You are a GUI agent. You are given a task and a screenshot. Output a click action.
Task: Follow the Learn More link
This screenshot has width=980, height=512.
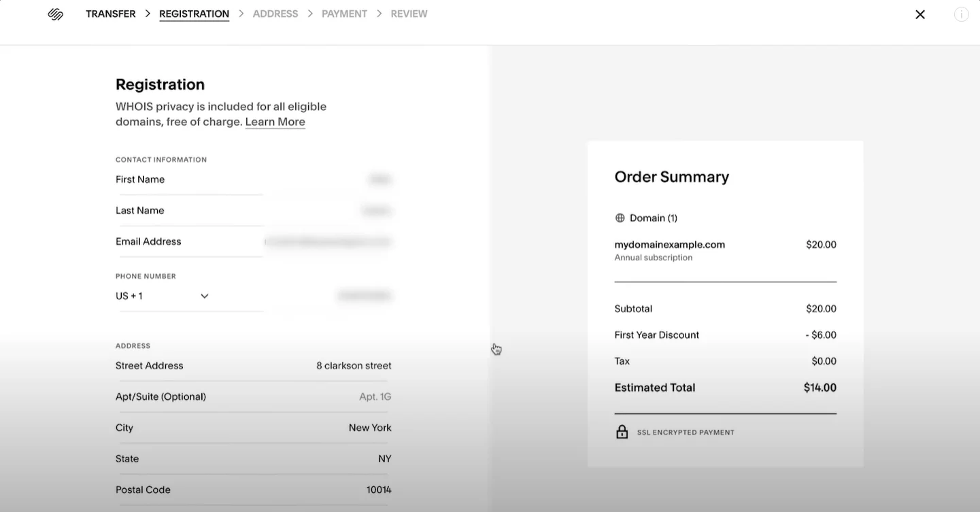point(275,122)
